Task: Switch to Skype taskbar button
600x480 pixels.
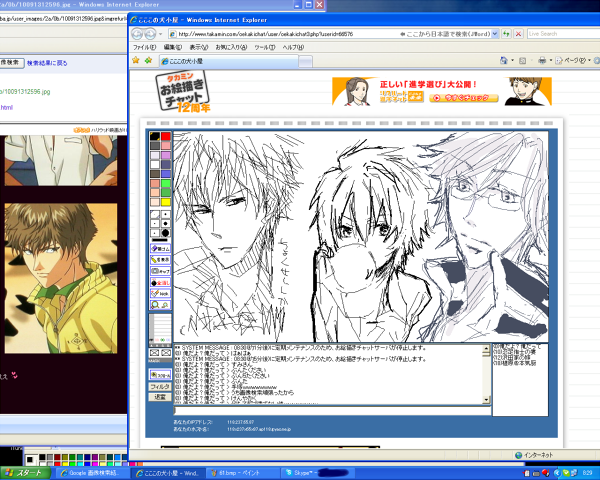Action: pyautogui.click(x=318, y=473)
